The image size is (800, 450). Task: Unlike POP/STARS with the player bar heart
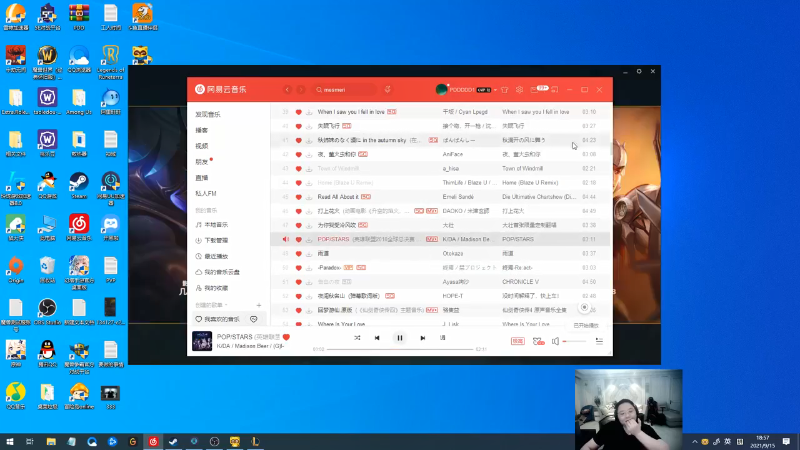286,337
